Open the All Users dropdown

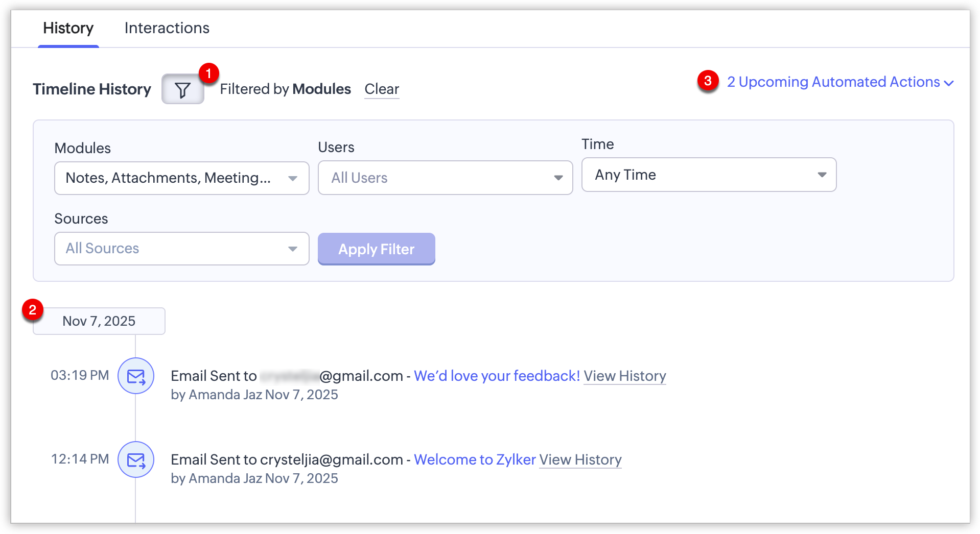434,178
